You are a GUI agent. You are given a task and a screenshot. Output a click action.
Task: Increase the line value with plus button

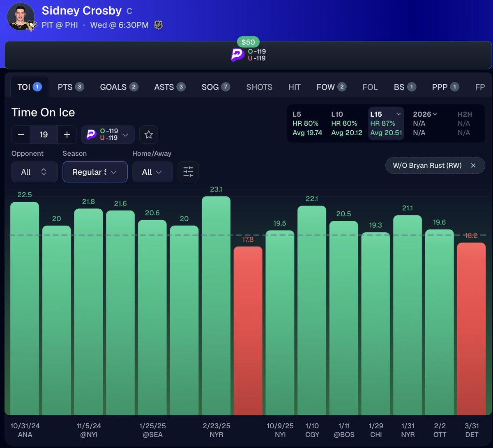67,134
